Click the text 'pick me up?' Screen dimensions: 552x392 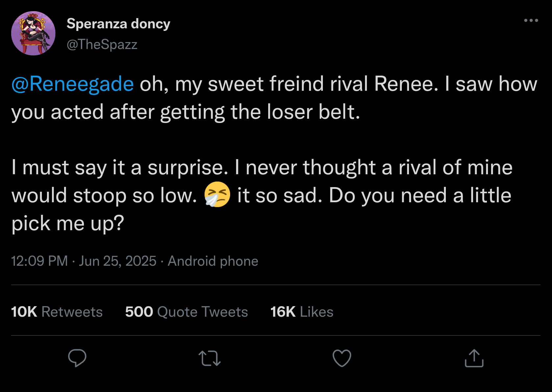click(68, 224)
